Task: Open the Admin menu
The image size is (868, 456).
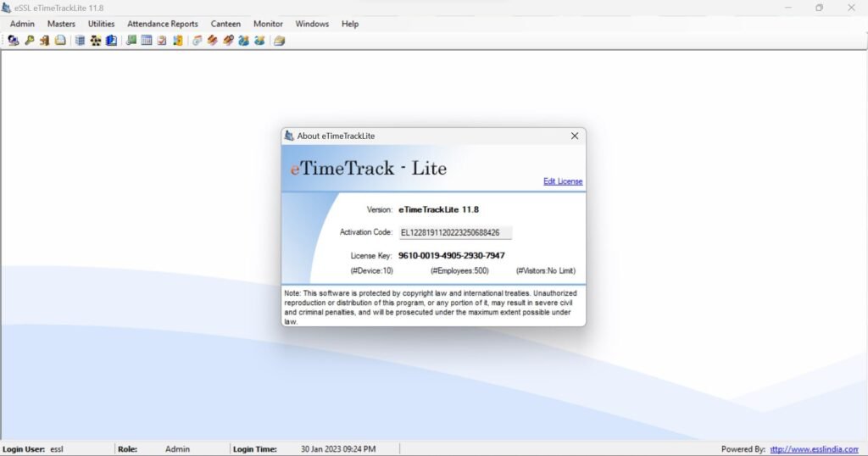Action: (22, 24)
